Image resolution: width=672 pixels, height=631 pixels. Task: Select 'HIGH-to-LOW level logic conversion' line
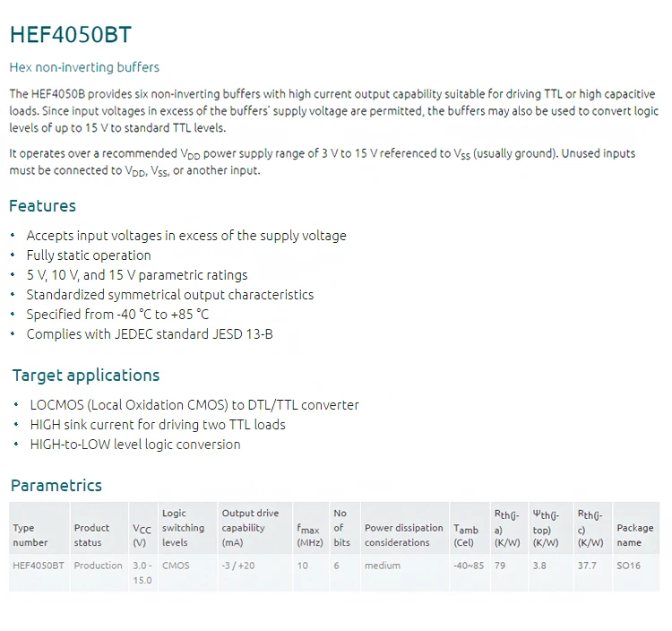coord(135,444)
